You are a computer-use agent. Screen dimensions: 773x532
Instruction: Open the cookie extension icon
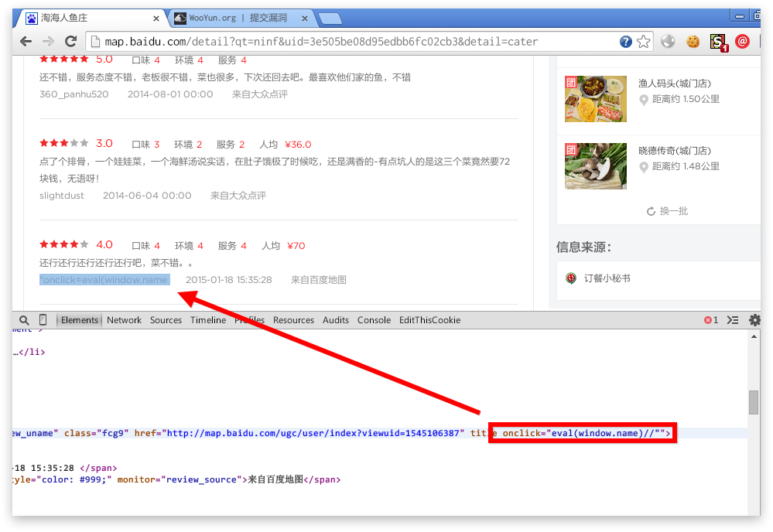(x=693, y=42)
